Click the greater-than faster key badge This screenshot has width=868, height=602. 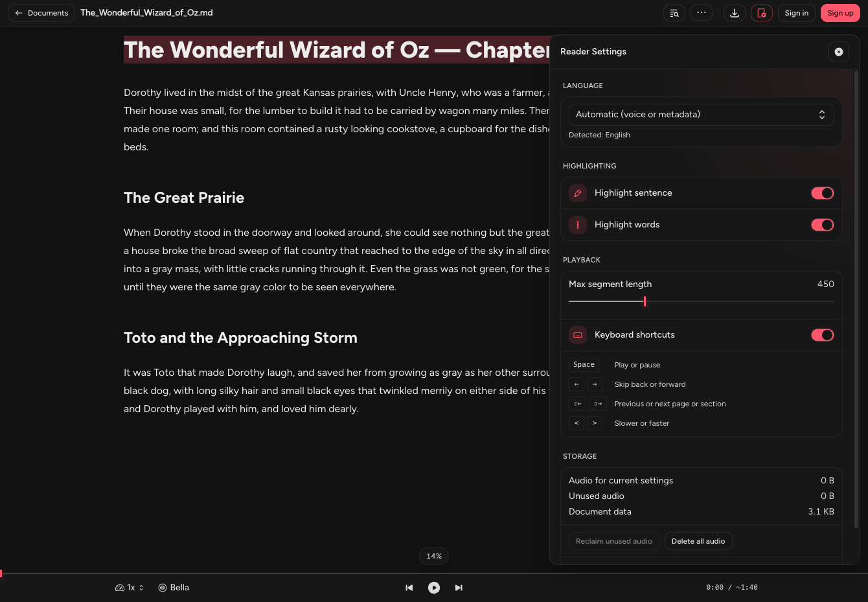pos(595,423)
